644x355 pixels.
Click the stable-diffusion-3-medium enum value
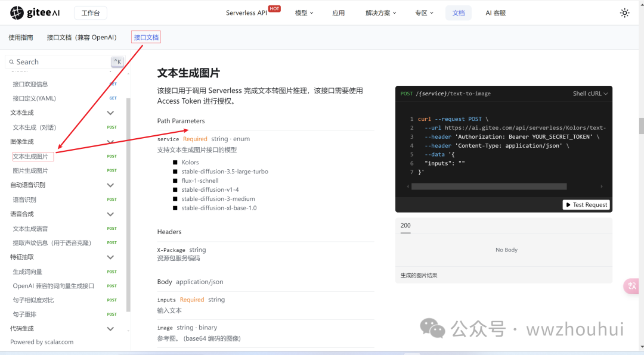point(218,198)
